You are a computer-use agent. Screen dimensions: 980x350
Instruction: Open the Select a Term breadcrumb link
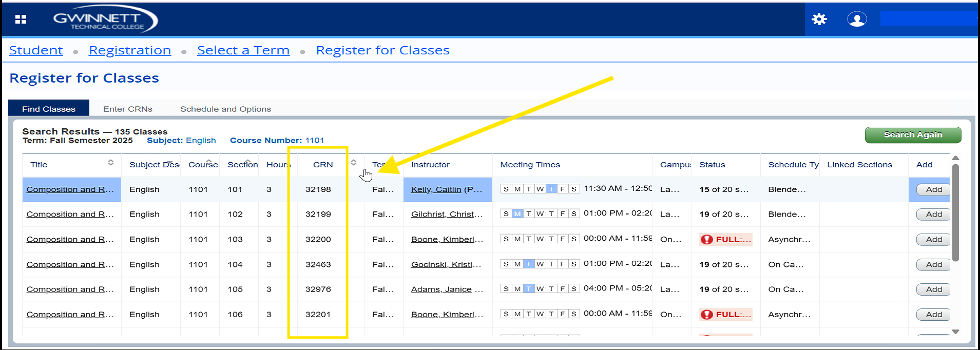[243, 50]
